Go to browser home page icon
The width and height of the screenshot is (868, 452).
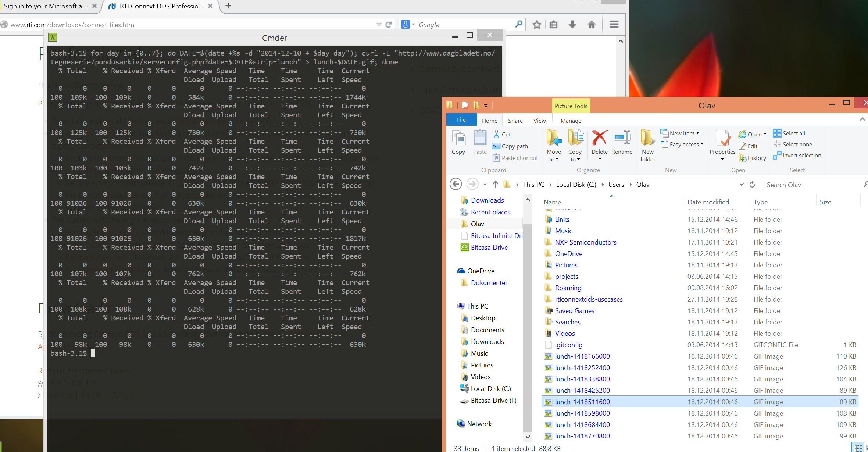592,25
